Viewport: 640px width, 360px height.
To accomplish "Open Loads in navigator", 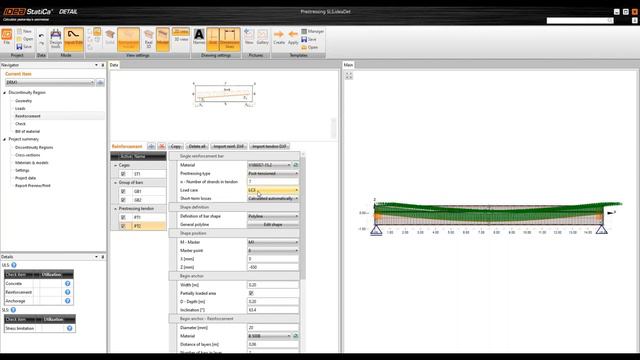I will 20,109.
